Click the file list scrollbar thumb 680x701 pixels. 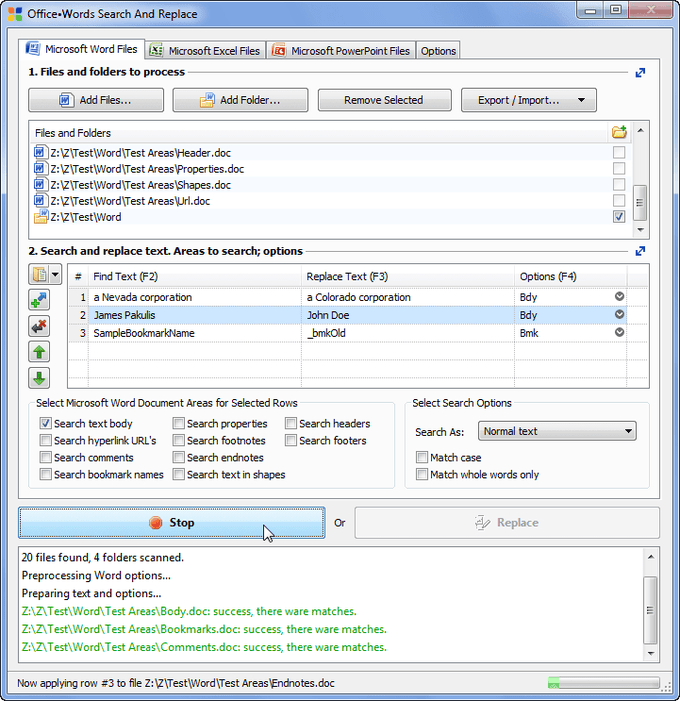coord(640,203)
